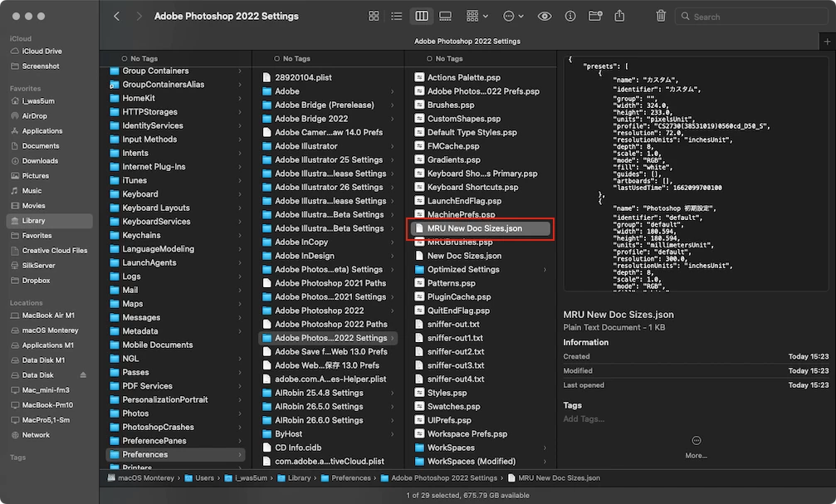
Task: Click the Trash delete icon
Action: click(x=661, y=16)
